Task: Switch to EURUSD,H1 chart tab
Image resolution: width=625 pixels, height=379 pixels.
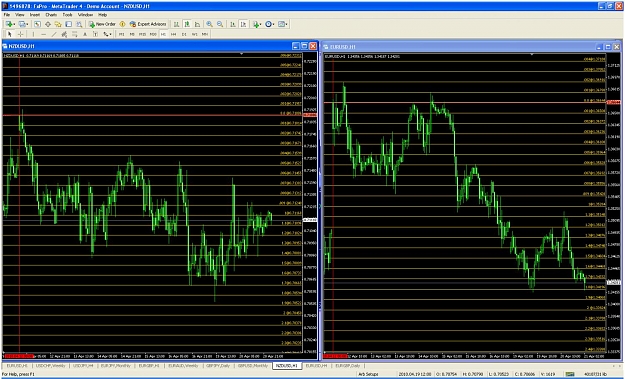Action: pyautogui.click(x=17, y=365)
